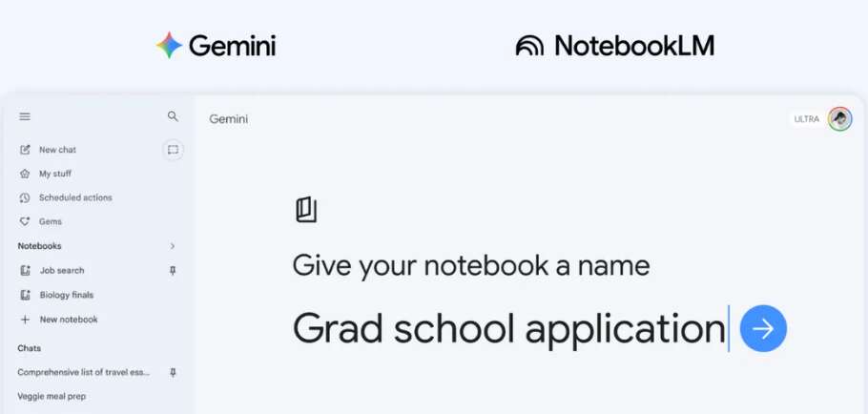Expand the Notebooks section chevron
The height and width of the screenshot is (414, 868).
click(x=173, y=246)
